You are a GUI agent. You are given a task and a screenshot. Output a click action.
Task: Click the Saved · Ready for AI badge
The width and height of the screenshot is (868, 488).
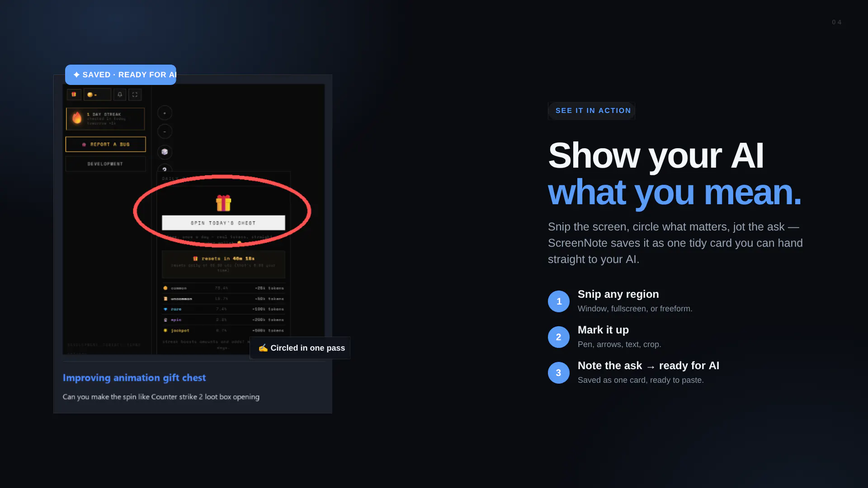coord(121,75)
